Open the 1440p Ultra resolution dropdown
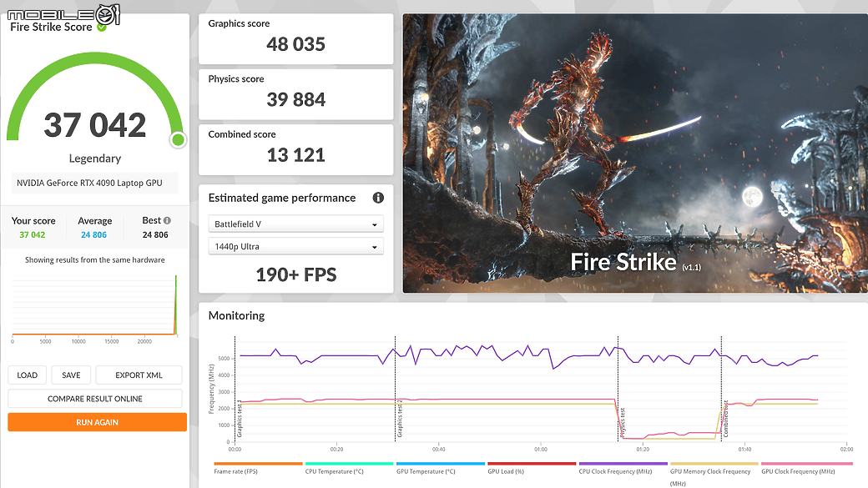868x488 pixels. click(x=295, y=246)
